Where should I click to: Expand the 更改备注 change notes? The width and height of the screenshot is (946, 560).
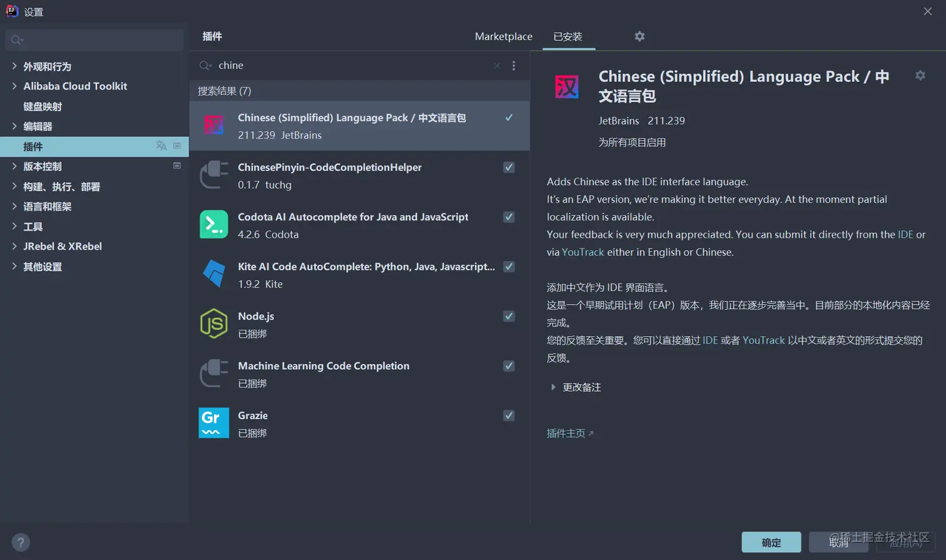[x=553, y=387]
